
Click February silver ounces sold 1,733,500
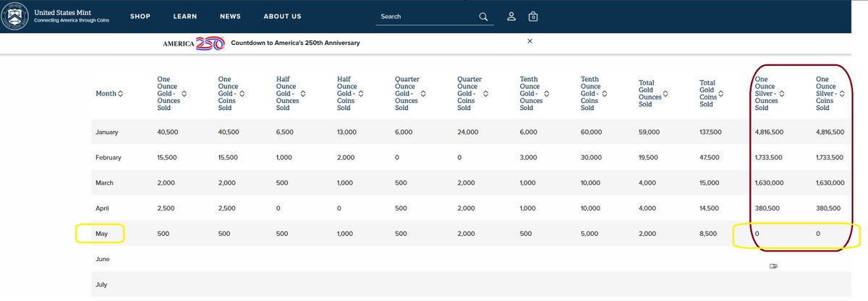(x=770, y=158)
